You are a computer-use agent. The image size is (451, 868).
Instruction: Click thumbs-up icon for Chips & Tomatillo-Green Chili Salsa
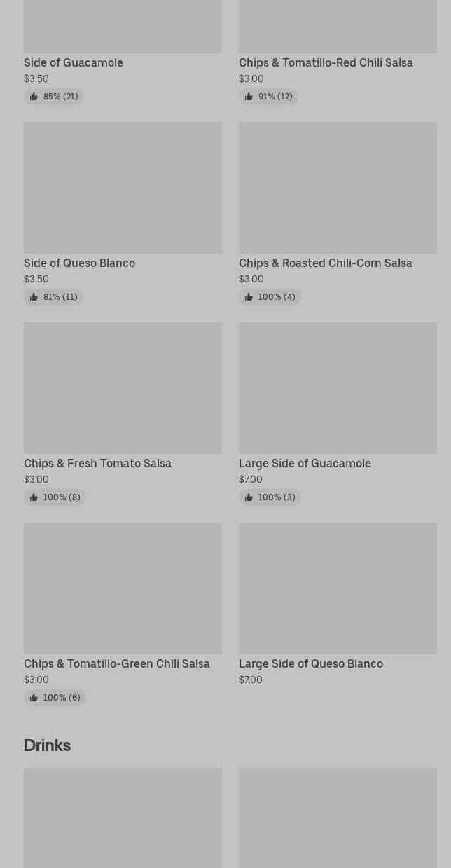34,698
